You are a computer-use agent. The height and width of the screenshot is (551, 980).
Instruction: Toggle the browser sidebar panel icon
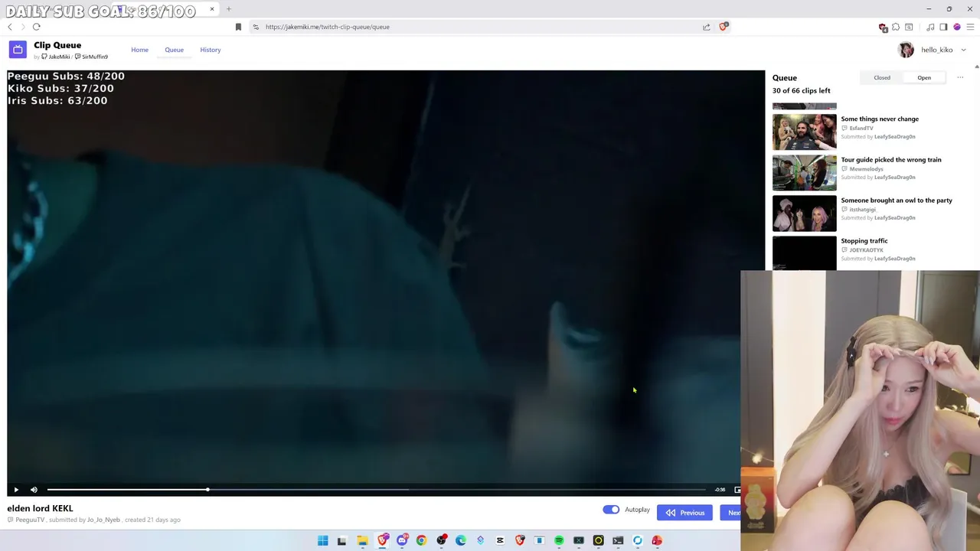[943, 27]
